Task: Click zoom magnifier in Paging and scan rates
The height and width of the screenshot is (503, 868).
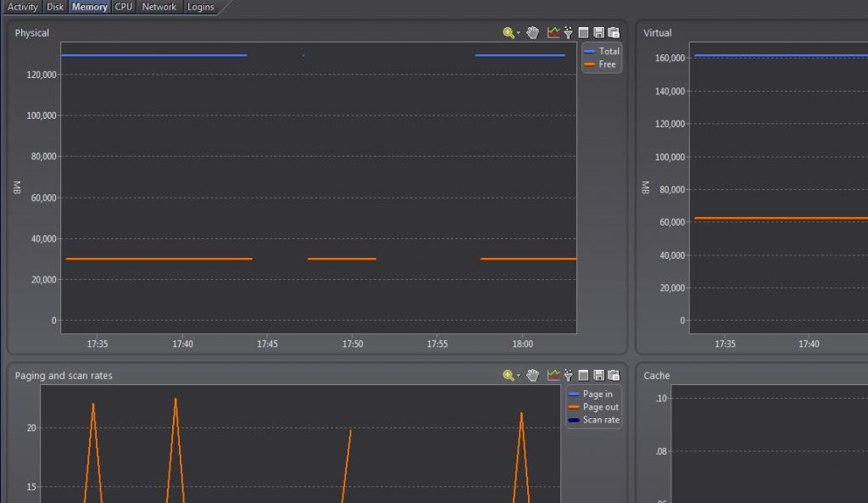Action: point(509,376)
